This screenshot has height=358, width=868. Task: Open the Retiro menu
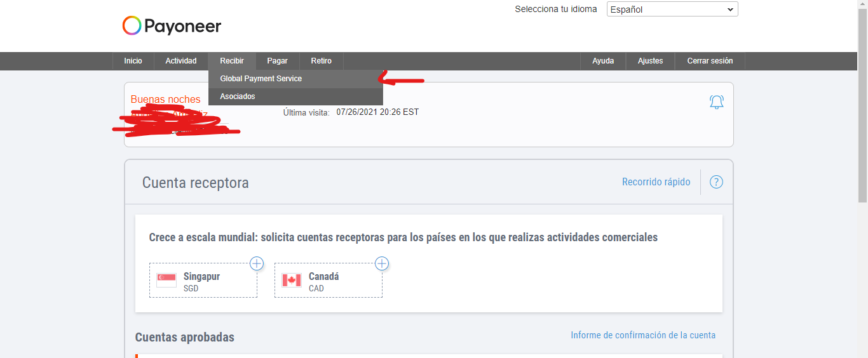click(322, 61)
